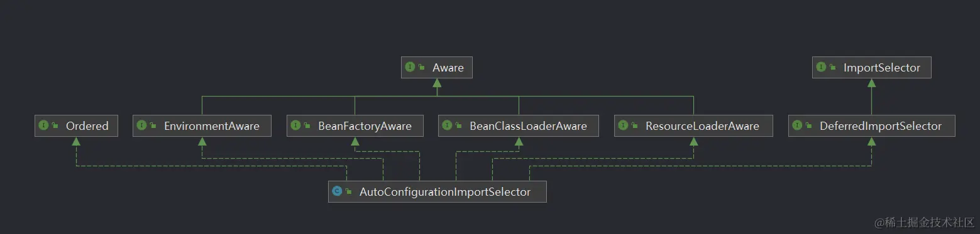Select the DeferredImportSelector label text
The height and width of the screenshot is (234, 980).
tap(881, 126)
